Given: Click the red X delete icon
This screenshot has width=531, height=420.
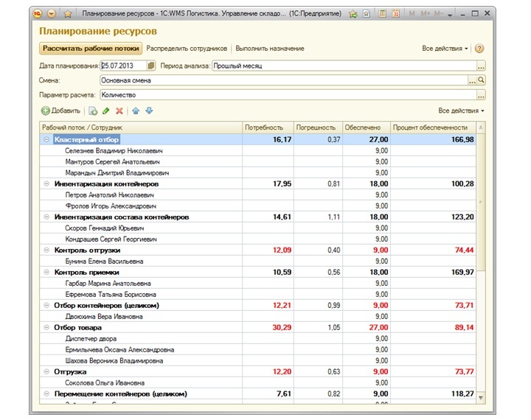Looking at the screenshot, I should point(119,111).
